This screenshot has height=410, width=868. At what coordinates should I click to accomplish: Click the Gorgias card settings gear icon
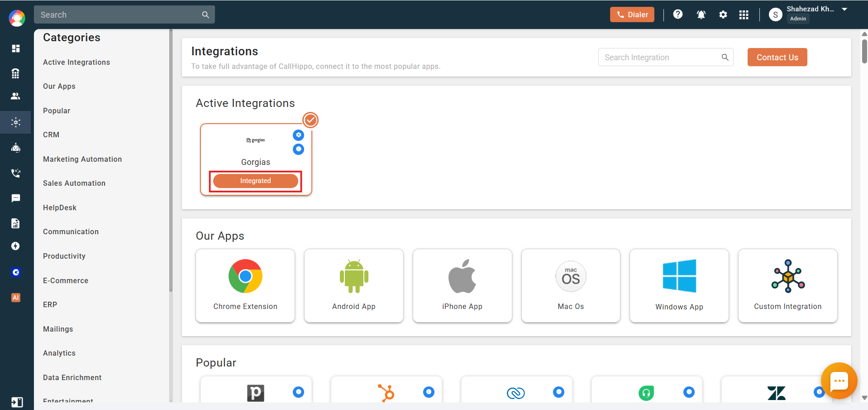tap(298, 135)
